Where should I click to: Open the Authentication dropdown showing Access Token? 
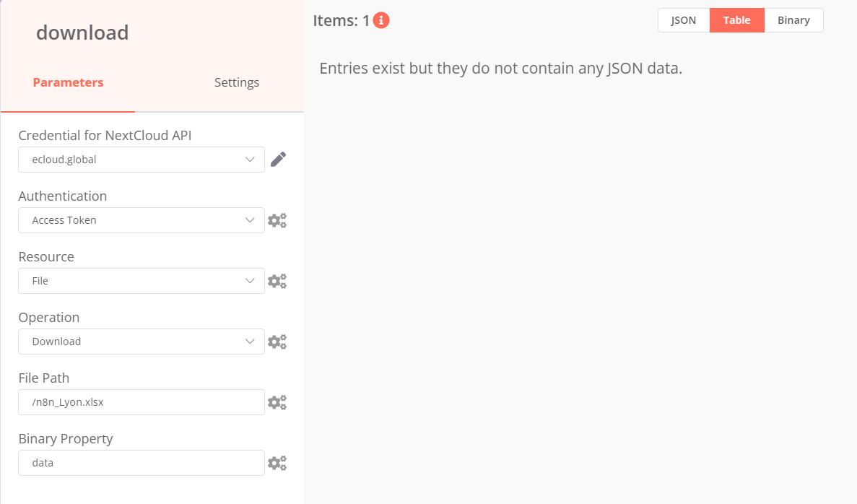coord(142,220)
